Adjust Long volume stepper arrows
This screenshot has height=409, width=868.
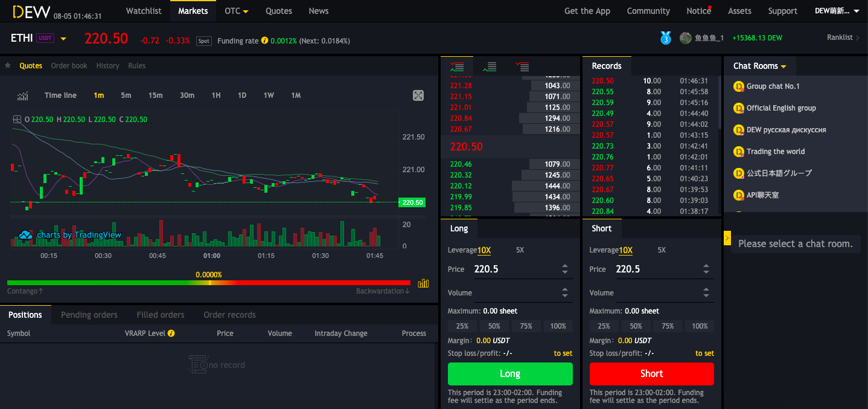coord(565,293)
